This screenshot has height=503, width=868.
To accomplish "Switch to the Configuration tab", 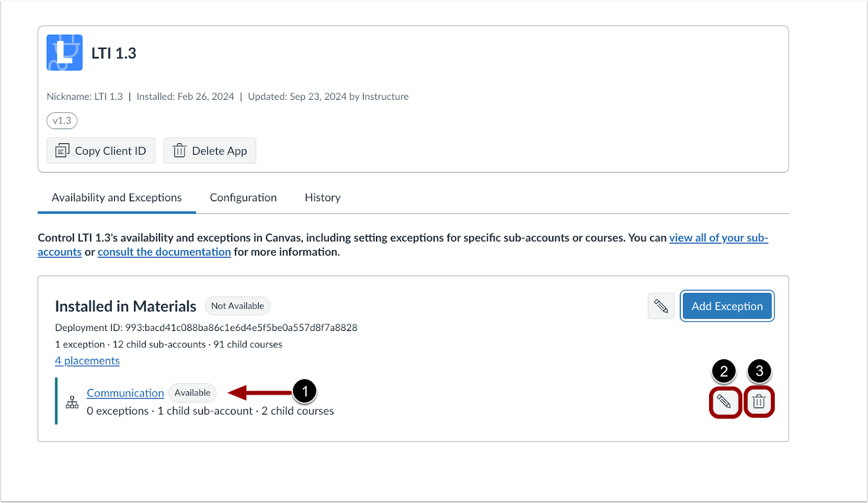I will (x=243, y=198).
